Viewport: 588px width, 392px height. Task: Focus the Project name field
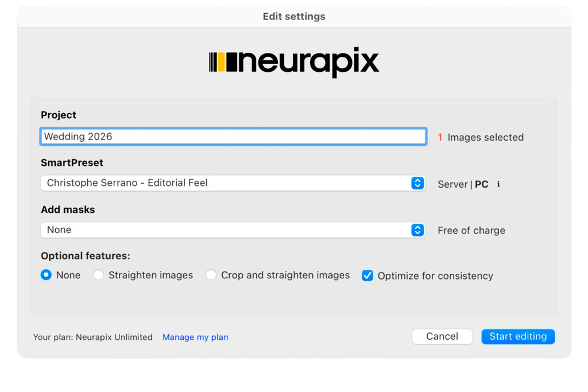(x=233, y=137)
